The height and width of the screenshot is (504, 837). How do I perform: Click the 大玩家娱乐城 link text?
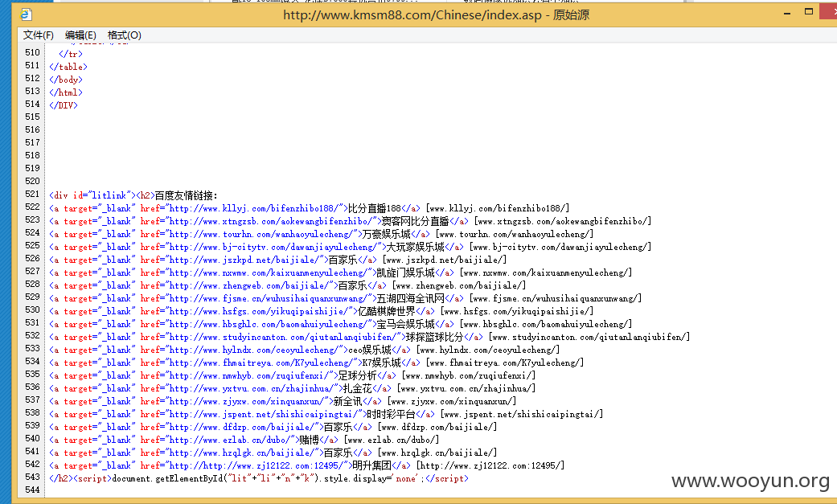click(x=416, y=247)
